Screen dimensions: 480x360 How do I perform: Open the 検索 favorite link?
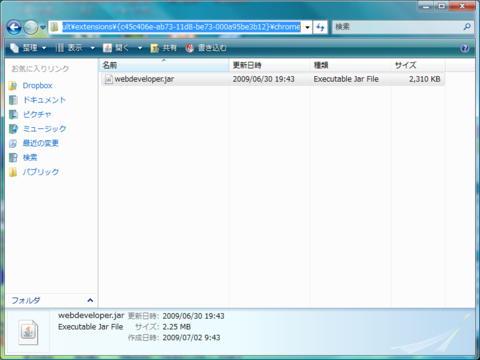30,158
